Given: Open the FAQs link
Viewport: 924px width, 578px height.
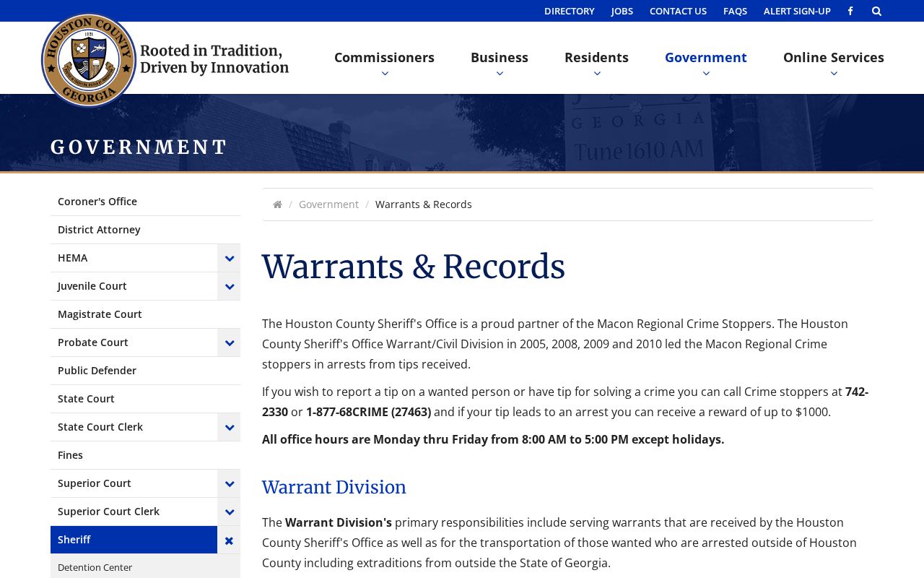Looking at the screenshot, I should tap(735, 11).
